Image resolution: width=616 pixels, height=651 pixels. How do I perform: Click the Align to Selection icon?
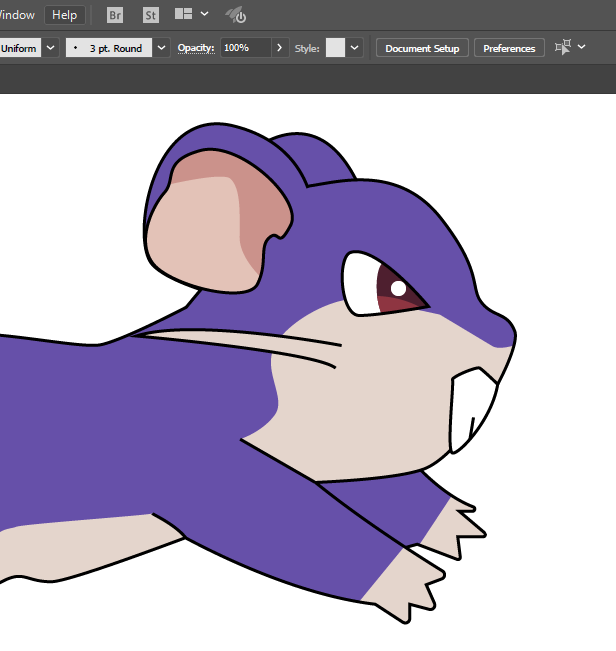(x=563, y=47)
